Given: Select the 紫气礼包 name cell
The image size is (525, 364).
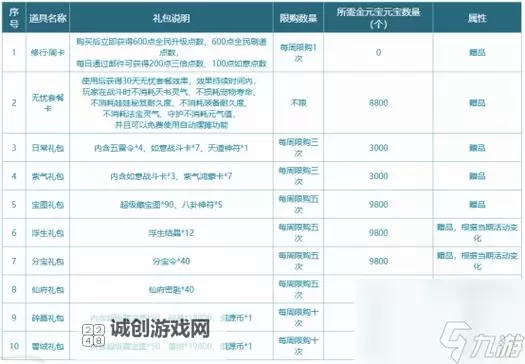Looking at the screenshot, I should pos(48,176).
